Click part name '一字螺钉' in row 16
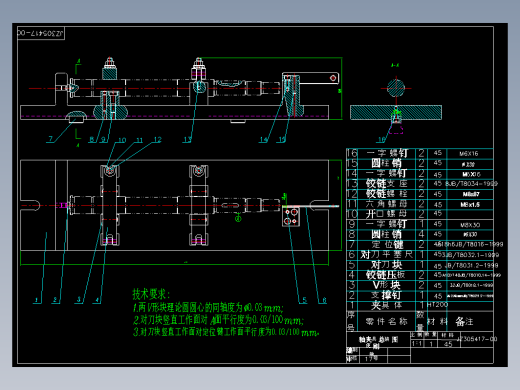Screen dimensions: 520x390 [x=387, y=153]
